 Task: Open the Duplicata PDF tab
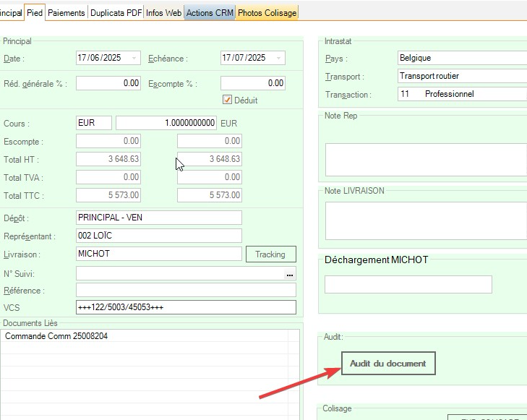[x=116, y=12]
